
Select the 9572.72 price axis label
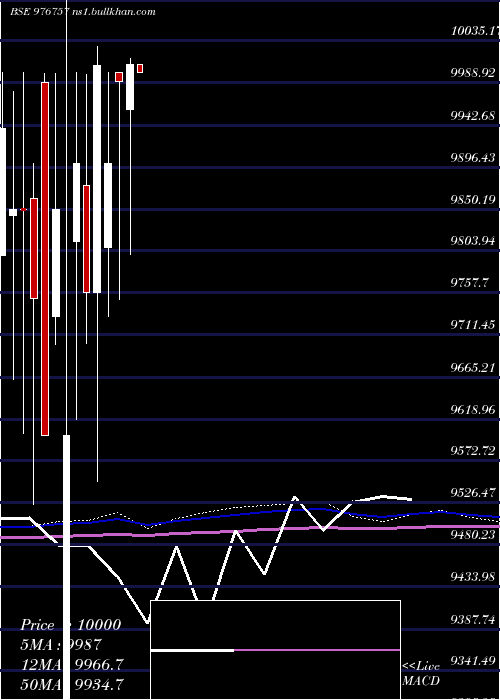pos(473,451)
